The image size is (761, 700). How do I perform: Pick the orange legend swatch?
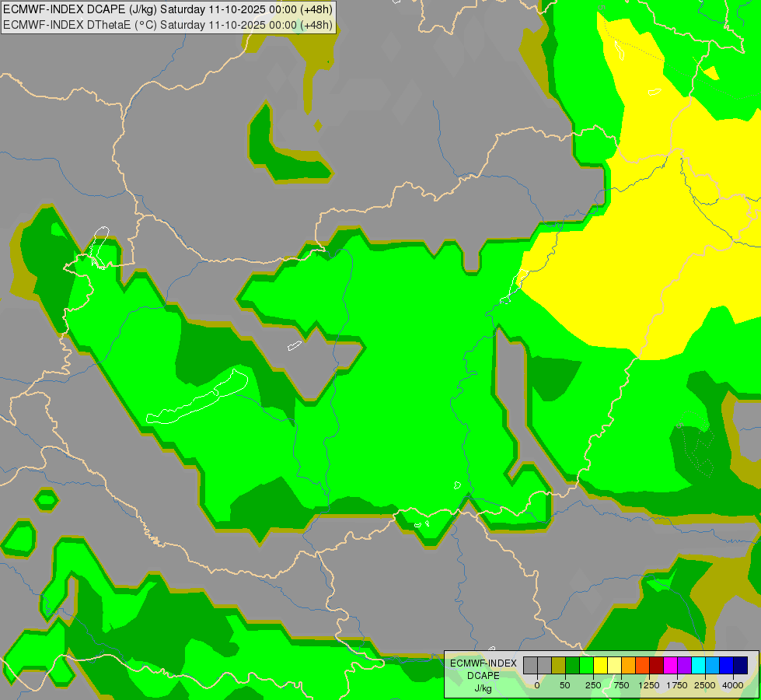[x=628, y=665]
